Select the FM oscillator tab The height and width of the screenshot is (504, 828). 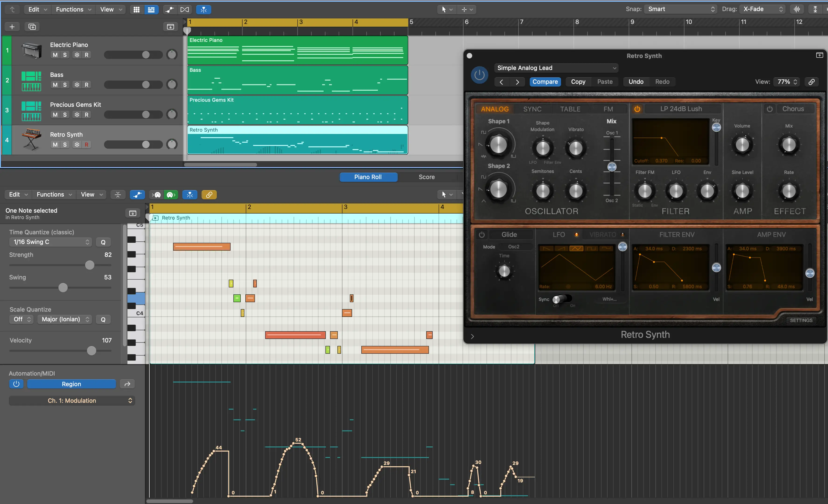[x=608, y=109]
